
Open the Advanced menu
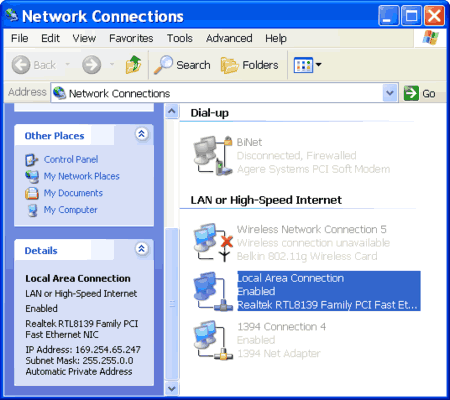click(229, 38)
